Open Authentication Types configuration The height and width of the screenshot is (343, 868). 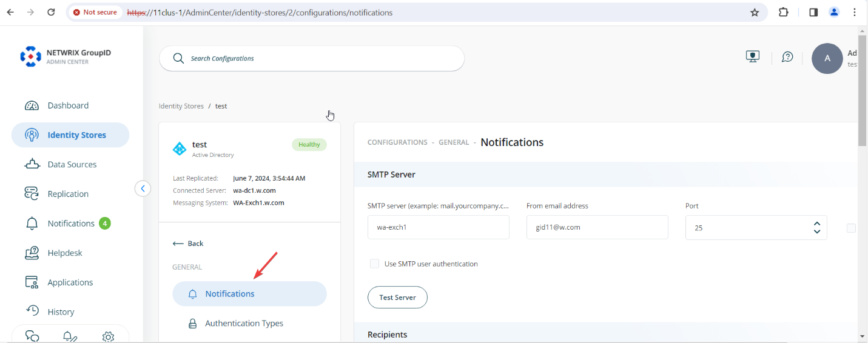click(244, 324)
